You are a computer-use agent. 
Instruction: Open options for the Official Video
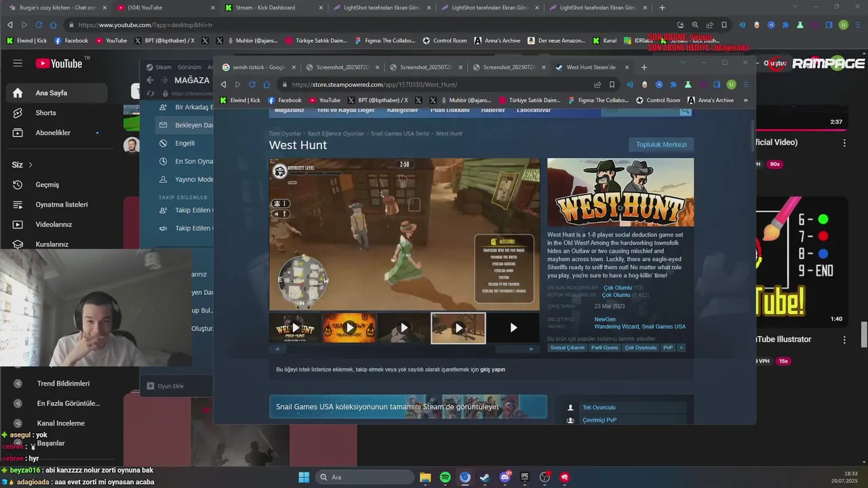(844, 143)
